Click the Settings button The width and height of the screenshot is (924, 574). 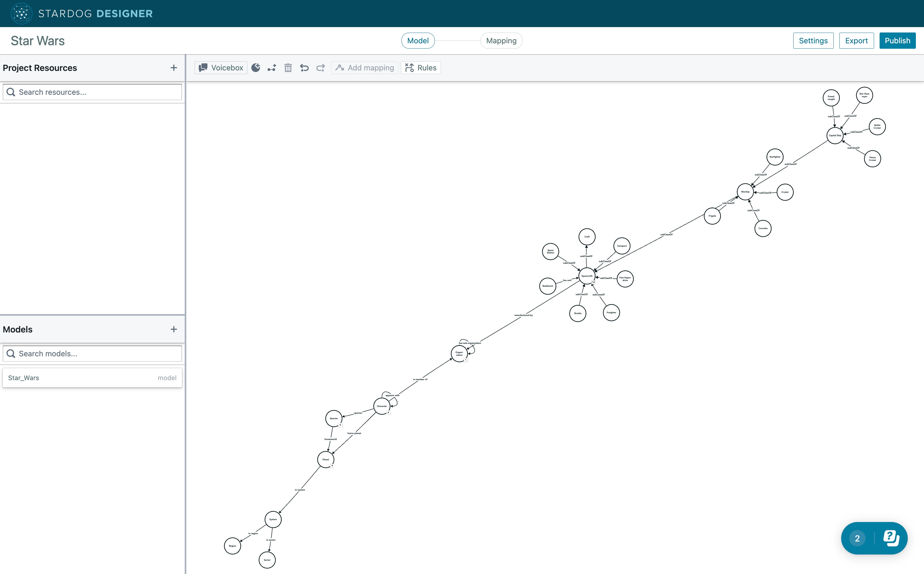coord(813,41)
